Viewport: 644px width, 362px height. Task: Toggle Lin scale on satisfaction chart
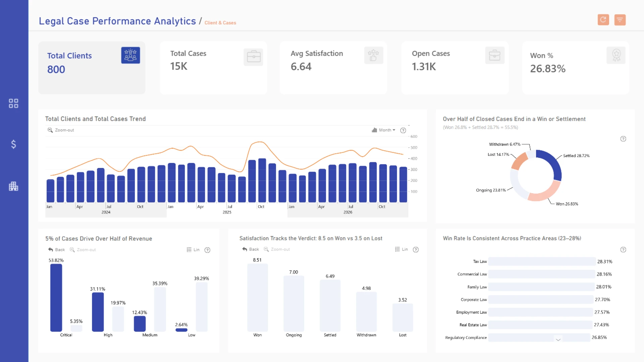pyautogui.click(x=401, y=249)
